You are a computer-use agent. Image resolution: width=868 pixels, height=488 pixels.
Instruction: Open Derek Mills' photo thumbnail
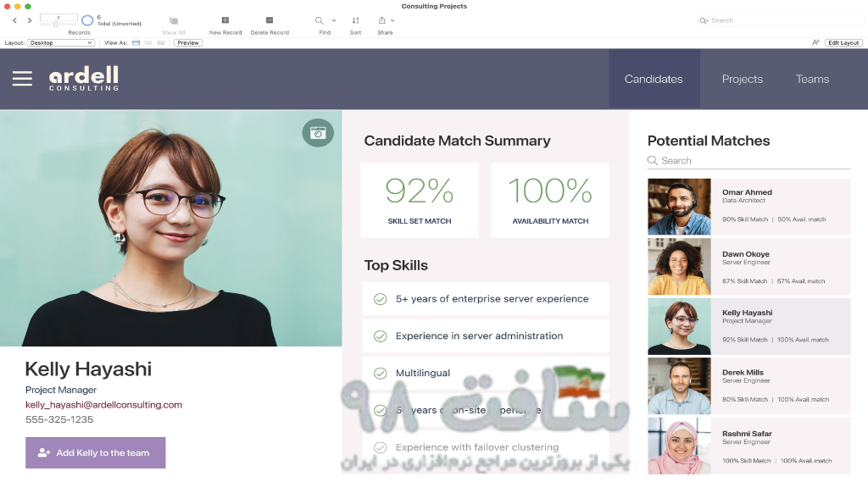click(679, 386)
